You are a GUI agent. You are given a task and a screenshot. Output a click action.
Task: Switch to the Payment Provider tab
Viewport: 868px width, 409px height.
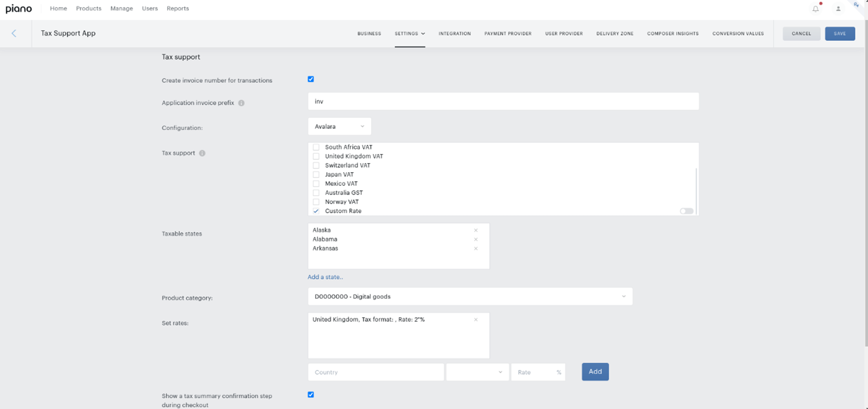pyautogui.click(x=508, y=34)
